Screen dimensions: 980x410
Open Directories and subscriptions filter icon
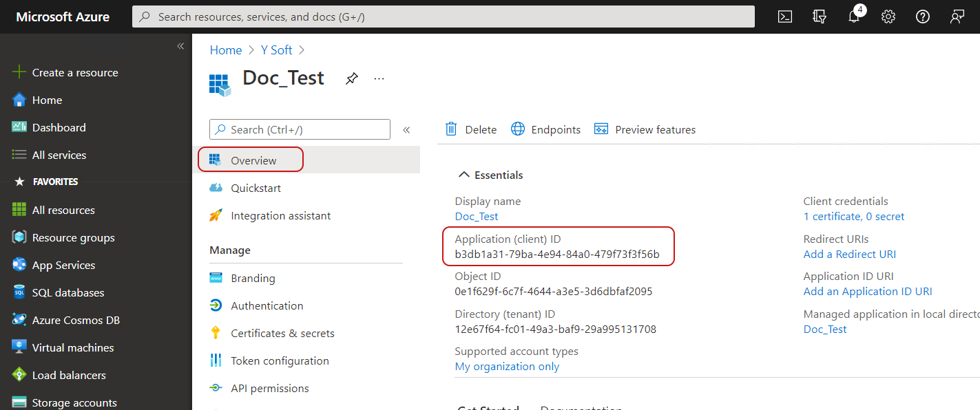pyautogui.click(x=820, y=17)
